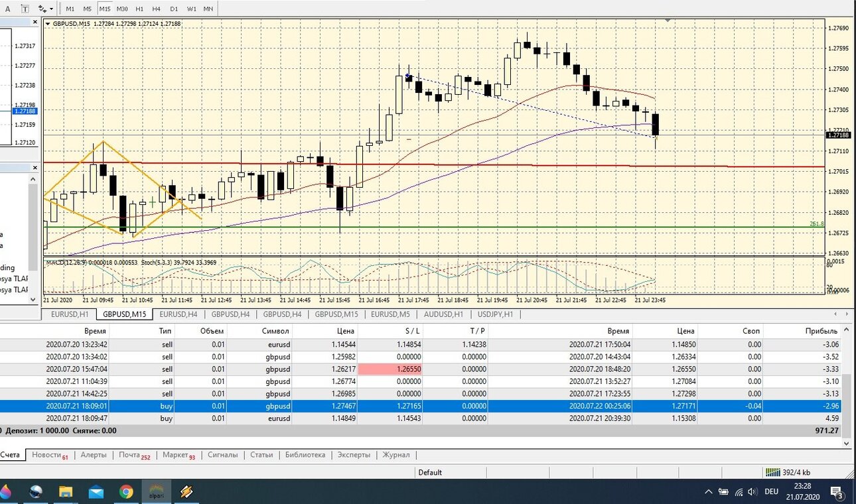Viewport: 856px width, 504px height.
Task: Open the Статьи terminal tab
Action: pyautogui.click(x=261, y=455)
